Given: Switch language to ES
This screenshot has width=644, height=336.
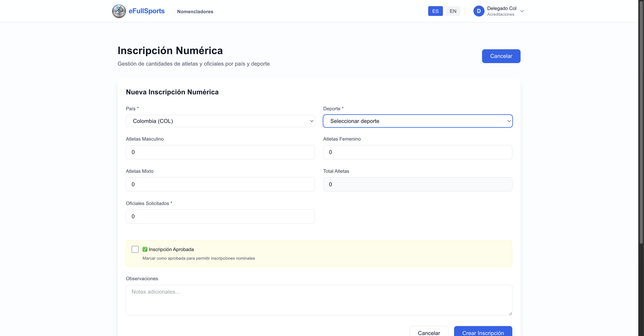Looking at the screenshot, I should (x=435, y=11).
